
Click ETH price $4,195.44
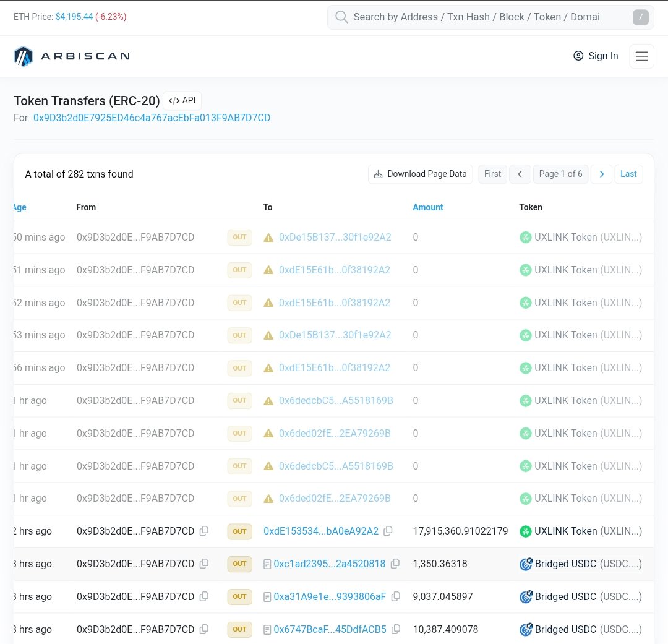coord(74,17)
